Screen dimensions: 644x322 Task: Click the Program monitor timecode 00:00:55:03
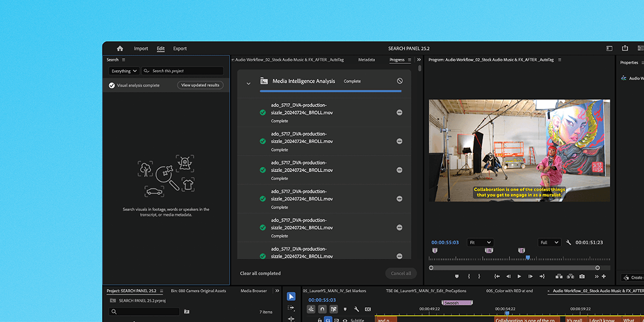point(445,242)
